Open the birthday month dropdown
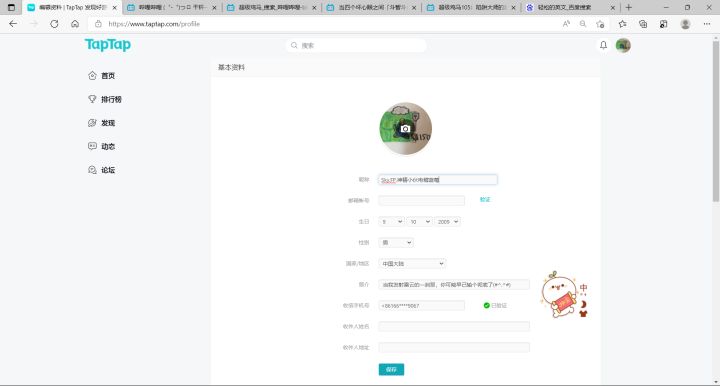Image resolution: width=720 pixels, height=386 pixels. point(419,222)
